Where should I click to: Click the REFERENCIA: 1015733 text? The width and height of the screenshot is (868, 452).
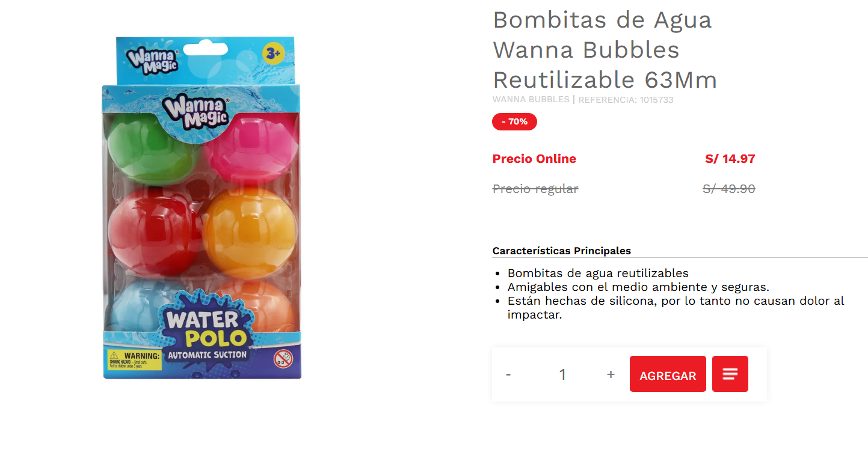tap(626, 100)
